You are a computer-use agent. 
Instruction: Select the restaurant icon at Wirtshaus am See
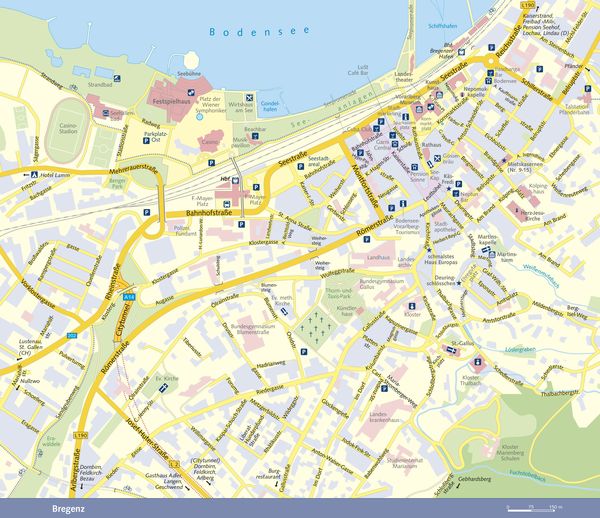[x=249, y=97]
